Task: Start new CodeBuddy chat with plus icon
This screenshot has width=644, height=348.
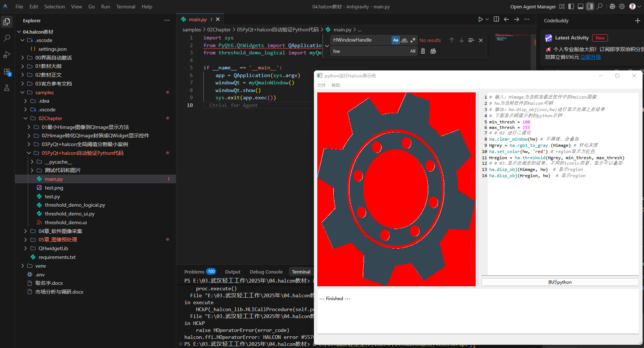Action: (637, 21)
